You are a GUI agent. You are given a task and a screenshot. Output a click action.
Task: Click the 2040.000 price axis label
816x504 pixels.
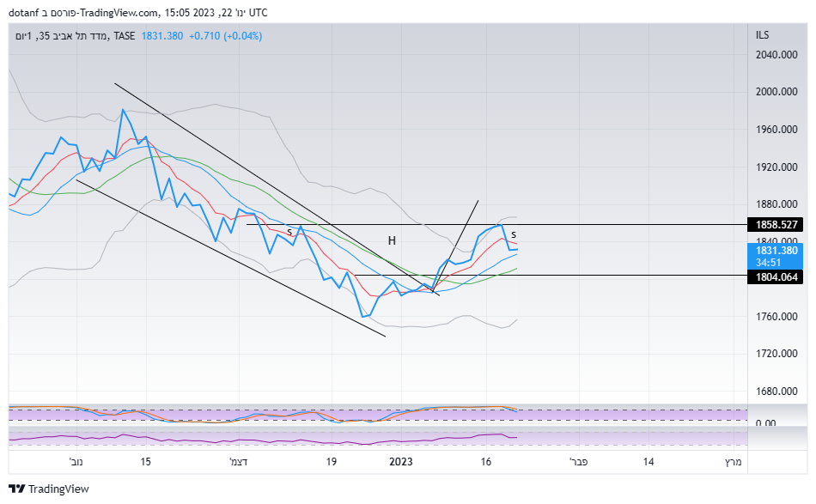coord(776,55)
